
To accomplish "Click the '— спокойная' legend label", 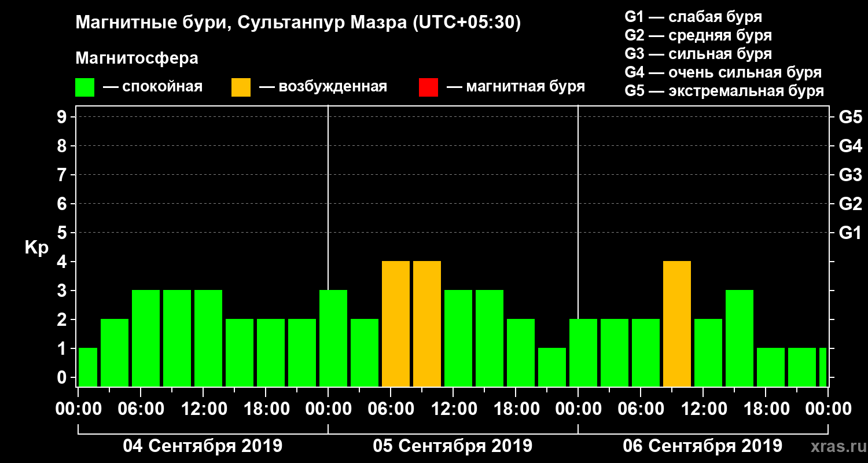I will (x=152, y=87).
